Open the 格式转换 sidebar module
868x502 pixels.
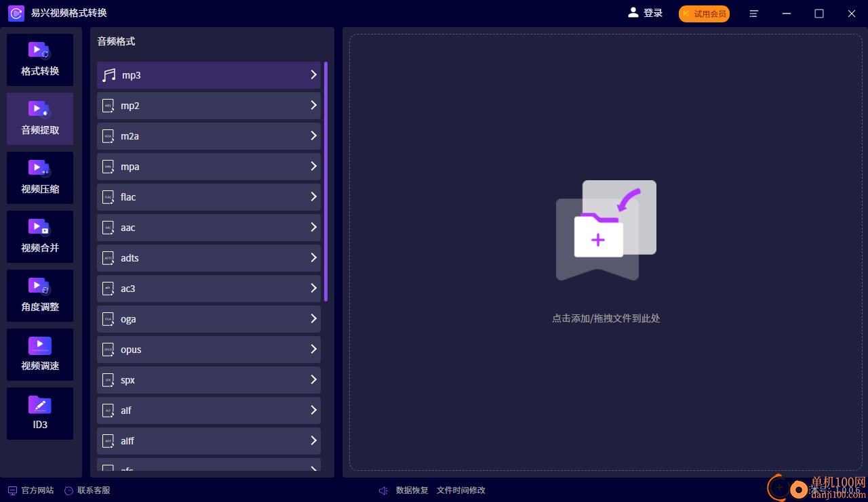click(x=40, y=60)
